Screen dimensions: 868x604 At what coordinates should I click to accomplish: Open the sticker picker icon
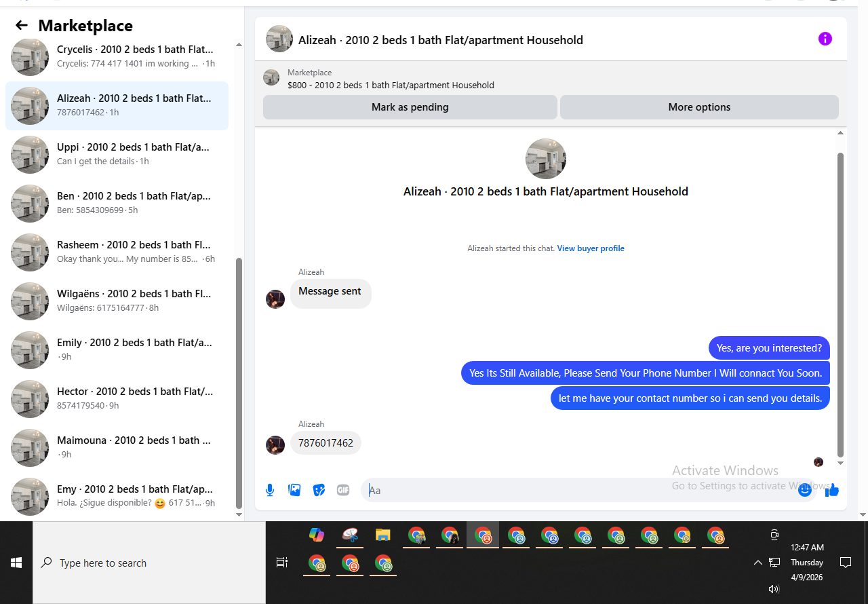(x=319, y=490)
